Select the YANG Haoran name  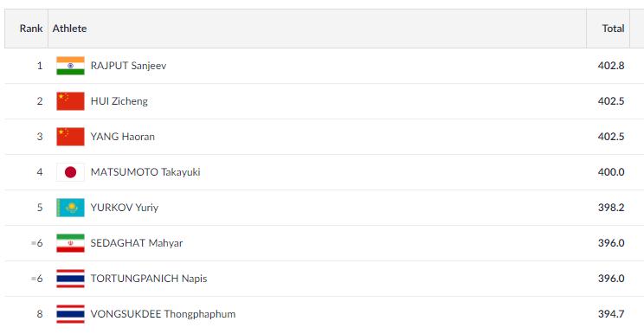(x=122, y=137)
